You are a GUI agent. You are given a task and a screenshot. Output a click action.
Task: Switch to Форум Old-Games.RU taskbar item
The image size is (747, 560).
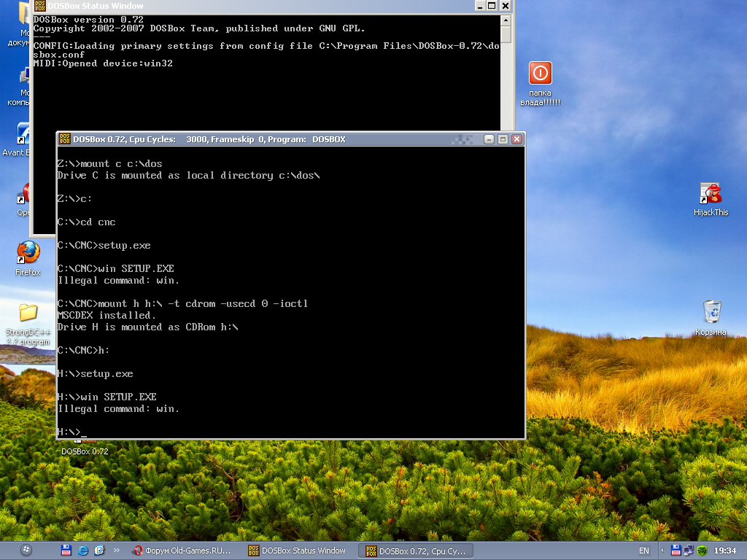pyautogui.click(x=182, y=551)
